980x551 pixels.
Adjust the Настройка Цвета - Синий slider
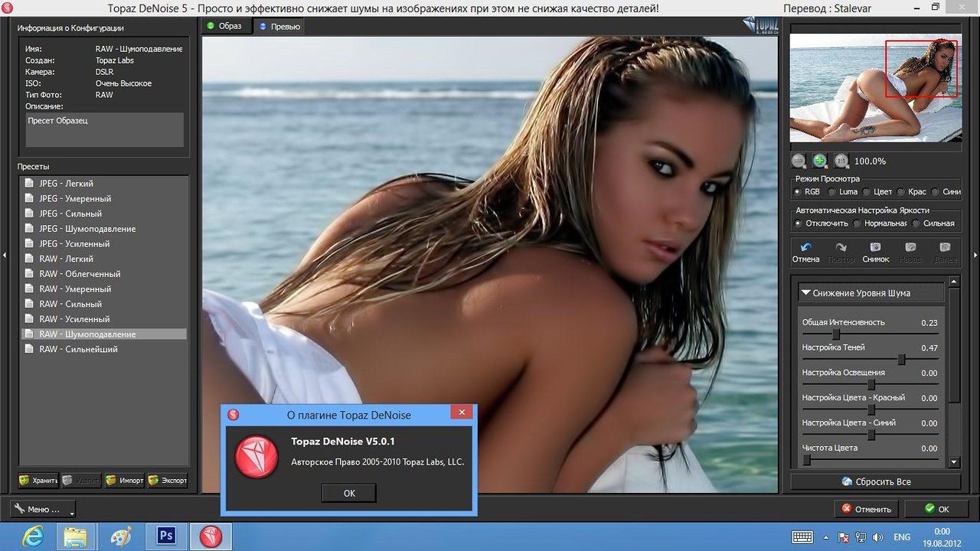coord(870,435)
